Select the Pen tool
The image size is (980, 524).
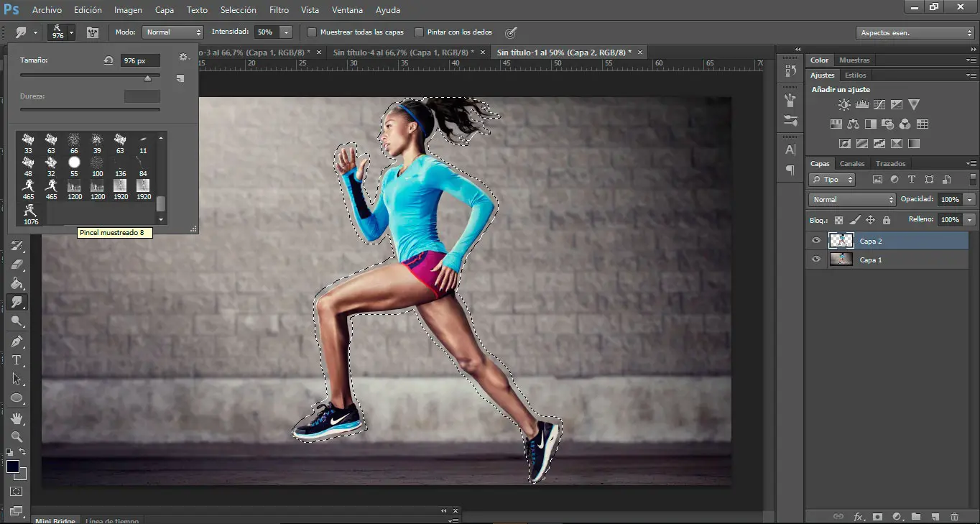pyautogui.click(x=17, y=341)
